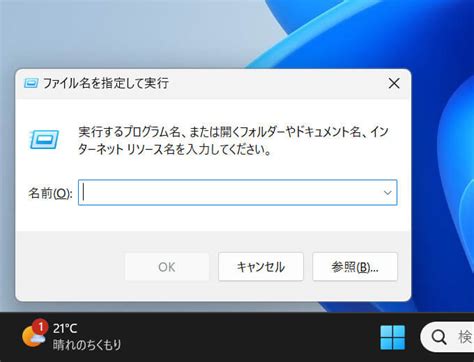This screenshot has width=474, height=362.
Task: Click the 名前(O): label
Action: point(50,193)
